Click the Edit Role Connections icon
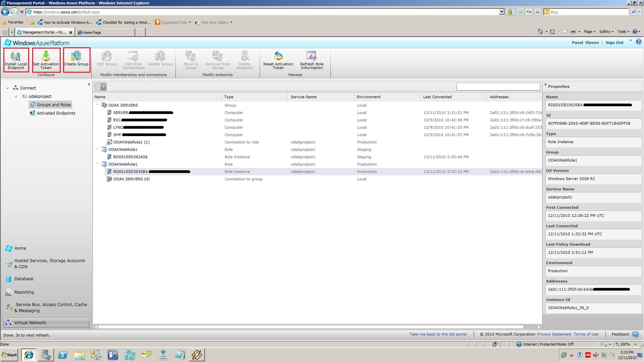This screenshot has width=644, height=362. tap(133, 56)
